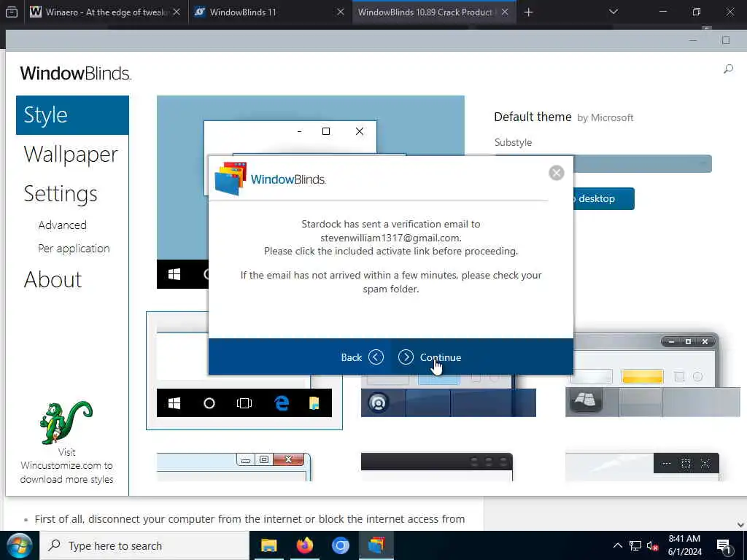Click the Continue circular arrow icon

click(406, 357)
